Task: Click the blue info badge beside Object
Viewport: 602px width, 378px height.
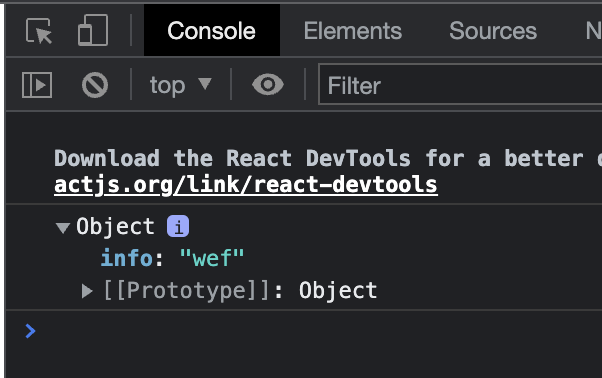Action: 178,226
